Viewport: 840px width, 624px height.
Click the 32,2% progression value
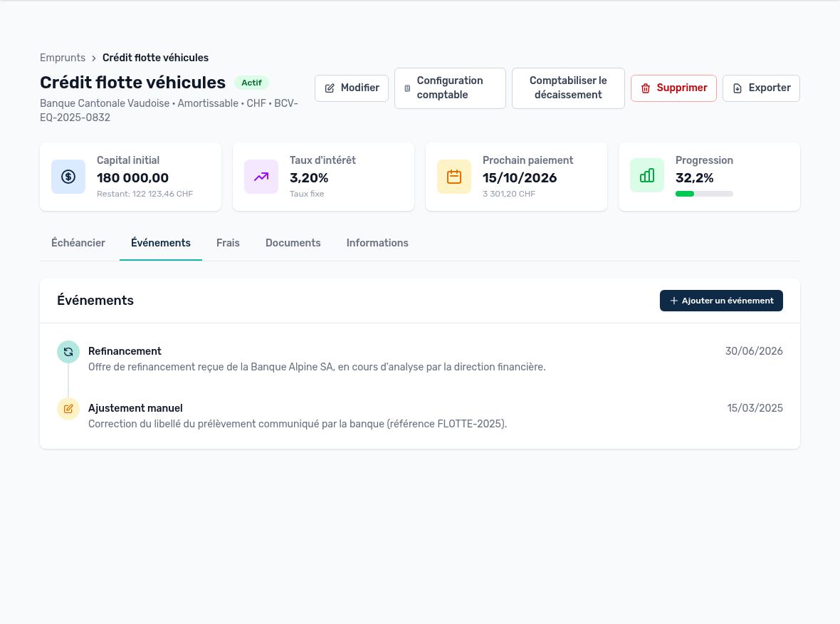tap(694, 178)
